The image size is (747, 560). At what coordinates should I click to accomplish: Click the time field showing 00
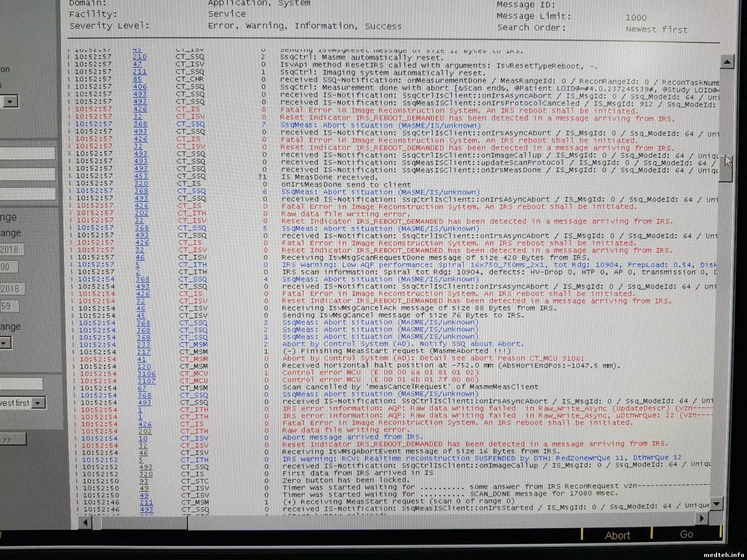pyautogui.click(x=8, y=267)
